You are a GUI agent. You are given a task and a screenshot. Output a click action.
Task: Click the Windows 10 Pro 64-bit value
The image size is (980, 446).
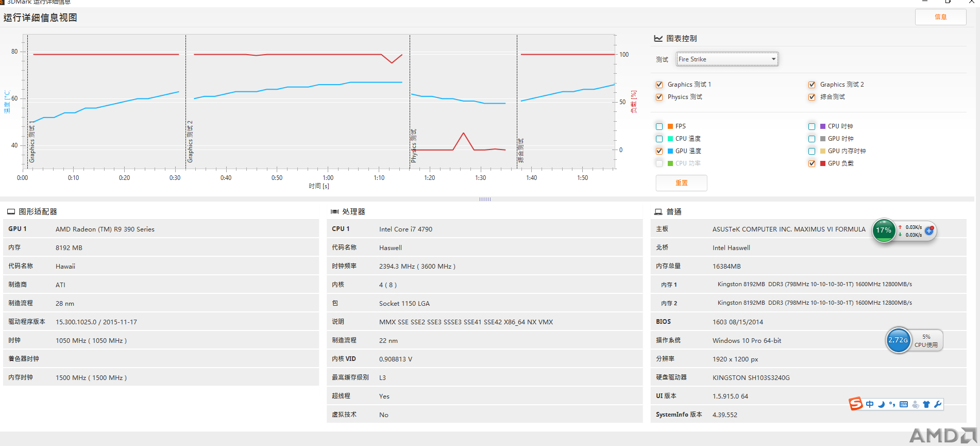point(747,341)
